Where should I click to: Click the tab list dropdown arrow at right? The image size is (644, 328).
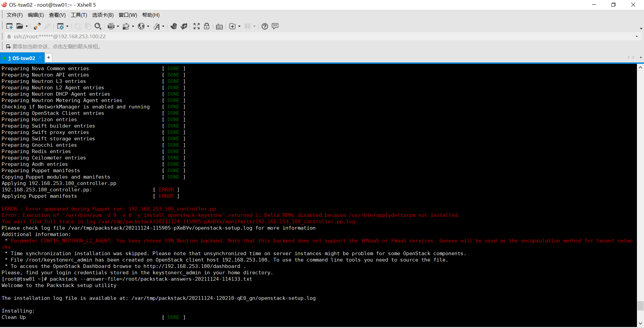click(641, 57)
